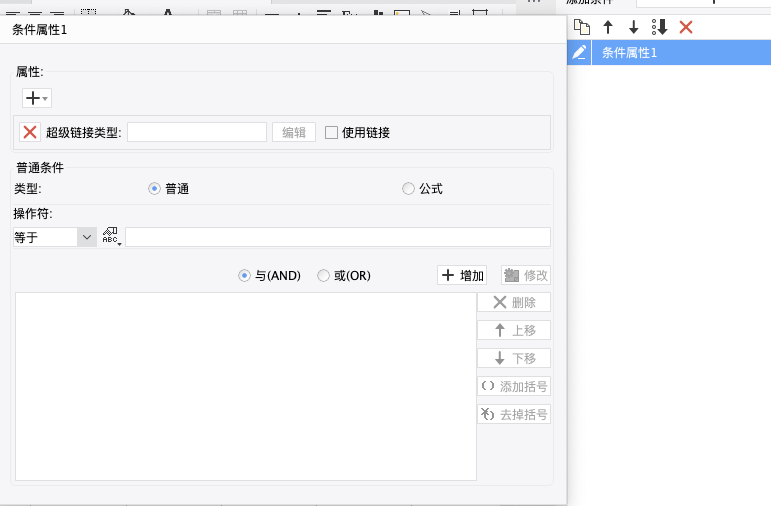Click the 上移 button
The width and height of the screenshot is (771, 506).
tap(514, 330)
